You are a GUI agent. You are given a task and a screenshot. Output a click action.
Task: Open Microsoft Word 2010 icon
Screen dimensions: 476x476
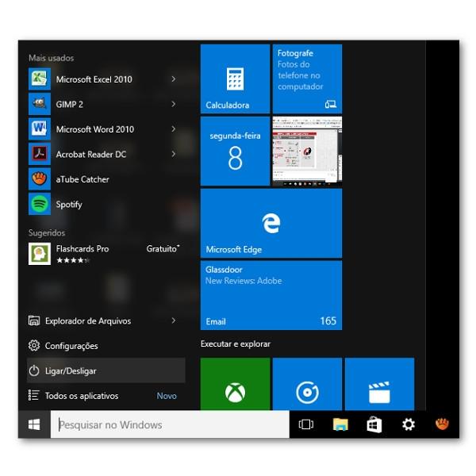click(40, 129)
